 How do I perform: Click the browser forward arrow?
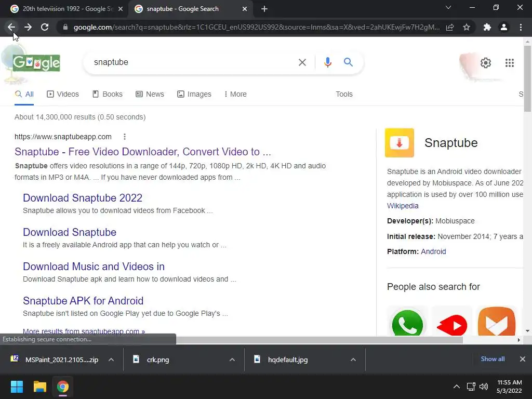point(28,27)
